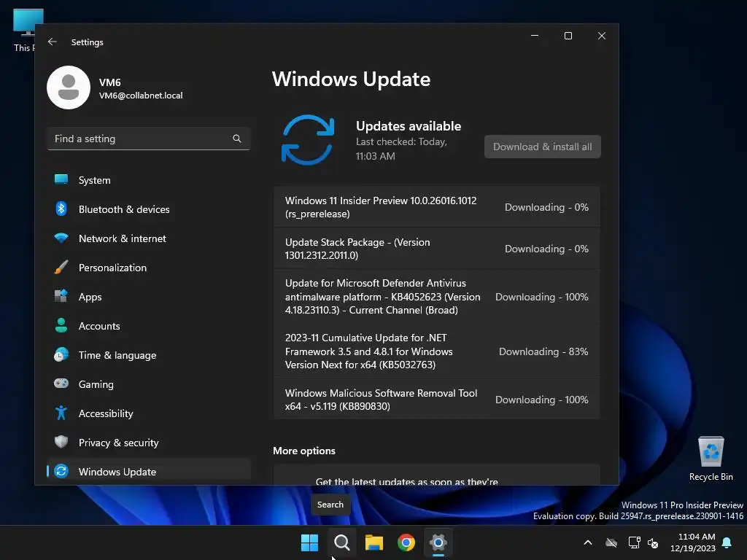Show hidden icons in the system tray
The width and height of the screenshot is (747, 560).
coord(588,542)
